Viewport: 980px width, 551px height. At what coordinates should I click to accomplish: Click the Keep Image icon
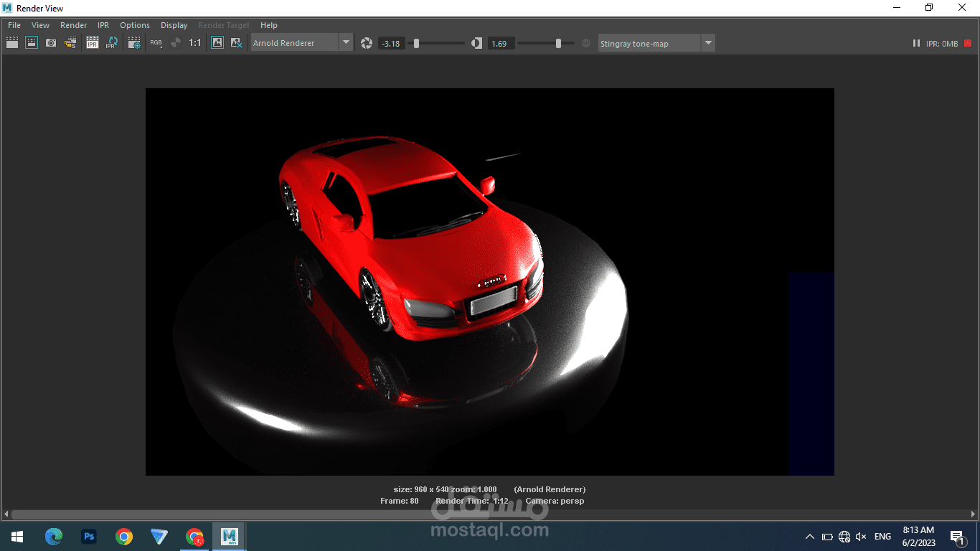tap(217, 43)
